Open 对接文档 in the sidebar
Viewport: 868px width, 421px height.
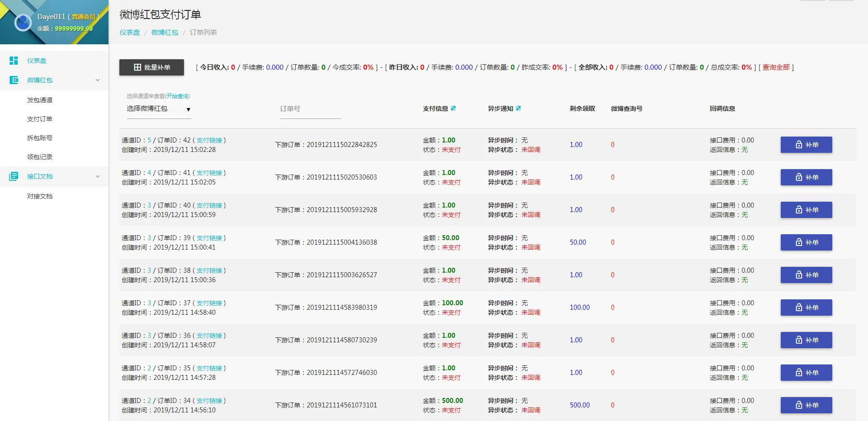[x=40, y=196]
